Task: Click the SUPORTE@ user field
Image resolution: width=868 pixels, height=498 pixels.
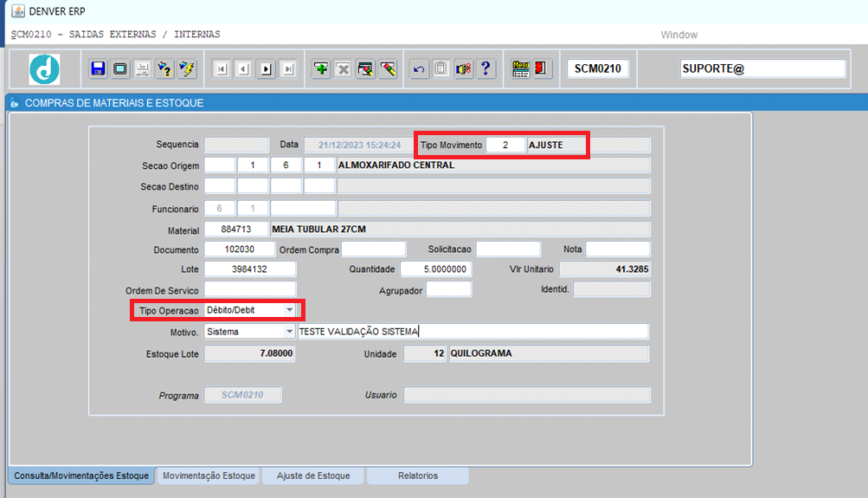Action: click(762, 68)
